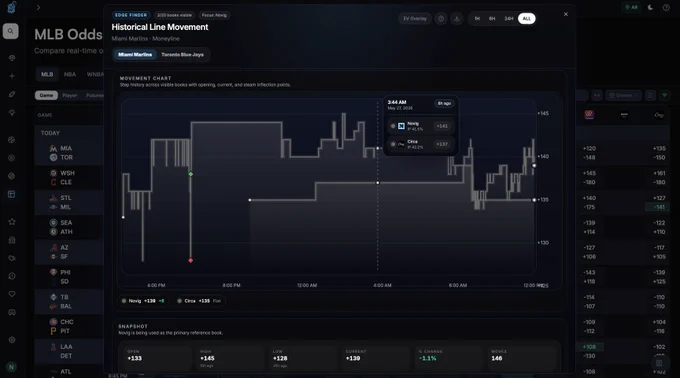Toggle the EV Overlay button

[415, 19]
